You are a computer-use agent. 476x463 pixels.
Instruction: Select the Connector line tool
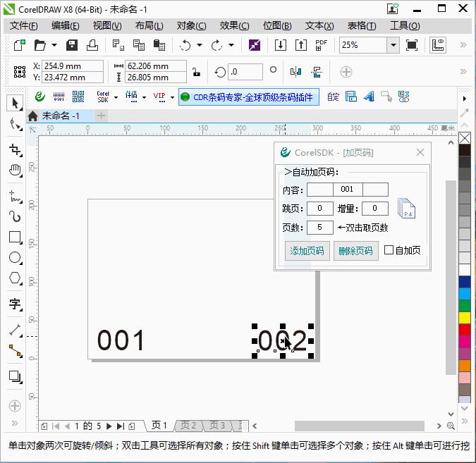(x=16, y=351)
